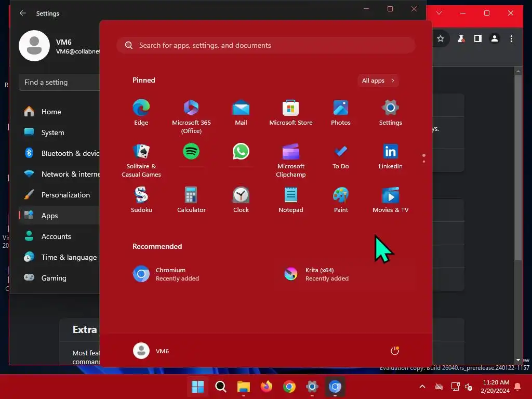Image resolution: width=532 pixels, height=399 pixels.
Task: Open the browser profile icon
Action: click(x=495, y=38)
